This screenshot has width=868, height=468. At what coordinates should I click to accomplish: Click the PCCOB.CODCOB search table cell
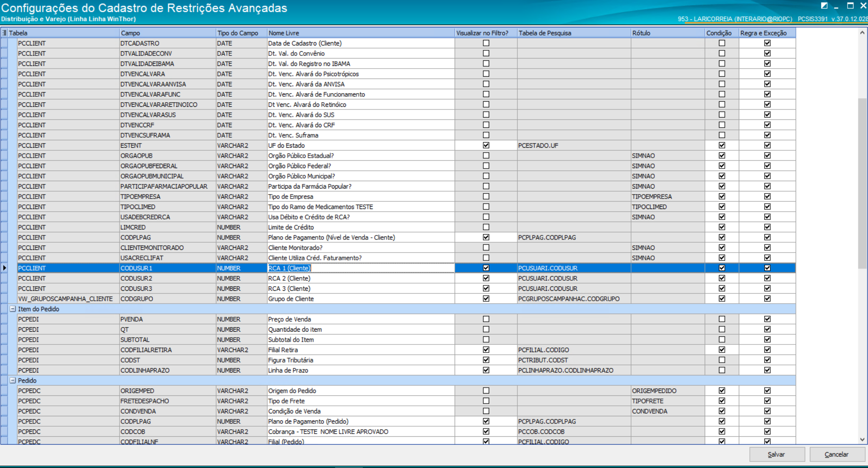[574, 432]
